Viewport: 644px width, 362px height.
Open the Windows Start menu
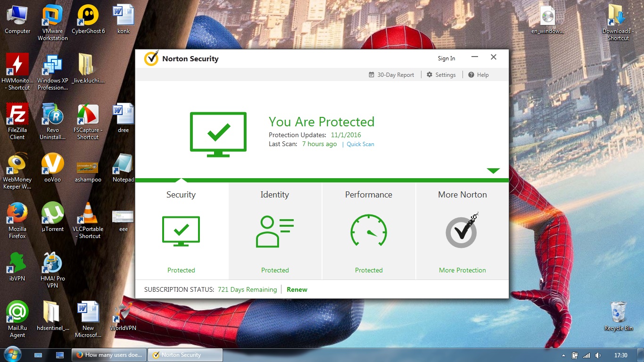(12, 354)
